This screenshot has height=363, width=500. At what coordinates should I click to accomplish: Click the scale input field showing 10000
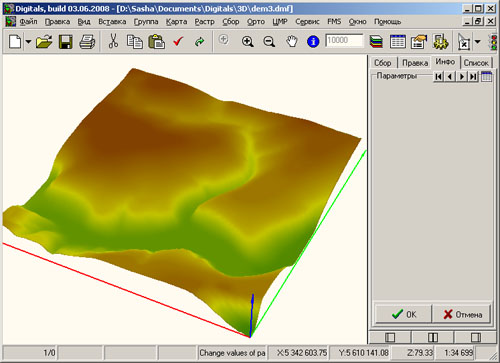click(x=344, y=41)
